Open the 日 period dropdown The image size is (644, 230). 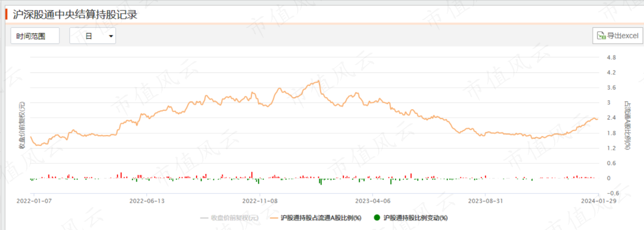[92, 36]
